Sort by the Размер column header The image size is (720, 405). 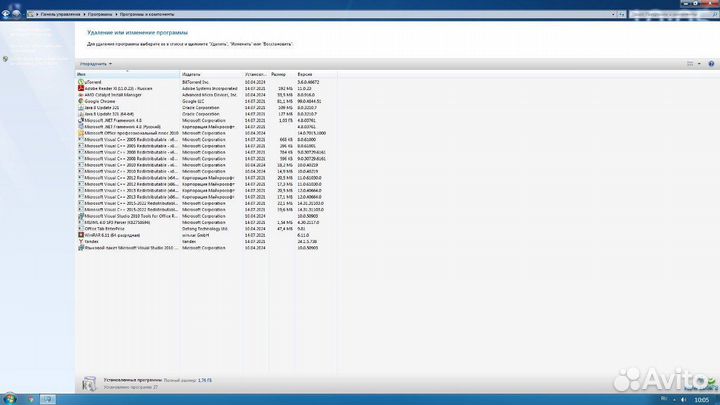(x=278, y=74)
